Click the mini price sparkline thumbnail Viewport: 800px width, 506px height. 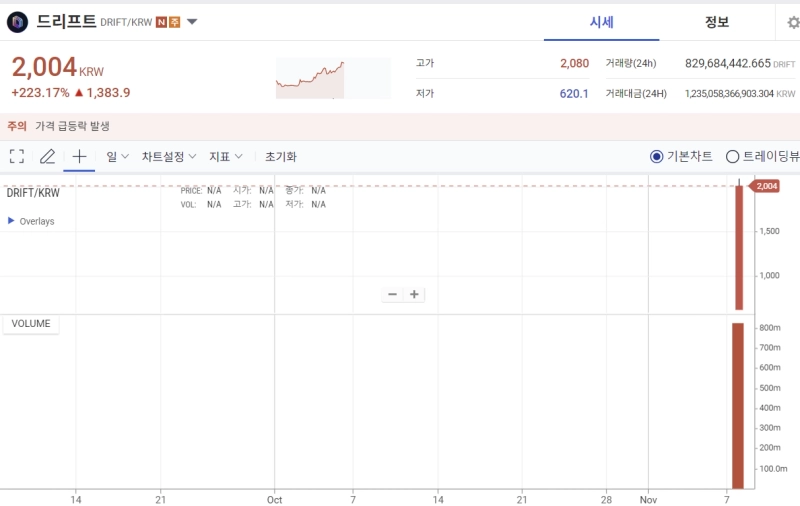[333, 78]
